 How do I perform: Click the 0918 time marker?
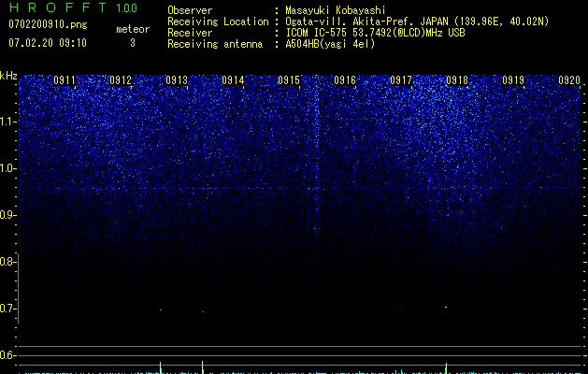click(457, 80)
